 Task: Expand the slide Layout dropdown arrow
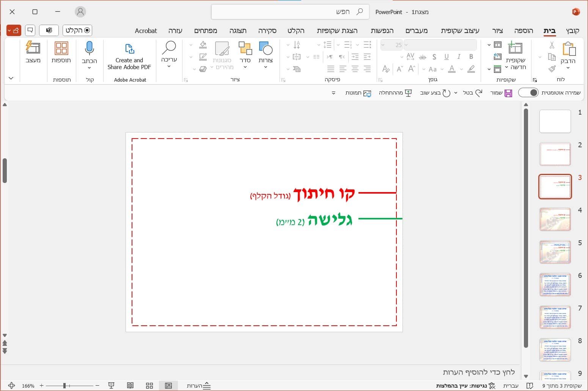[489, 45]
